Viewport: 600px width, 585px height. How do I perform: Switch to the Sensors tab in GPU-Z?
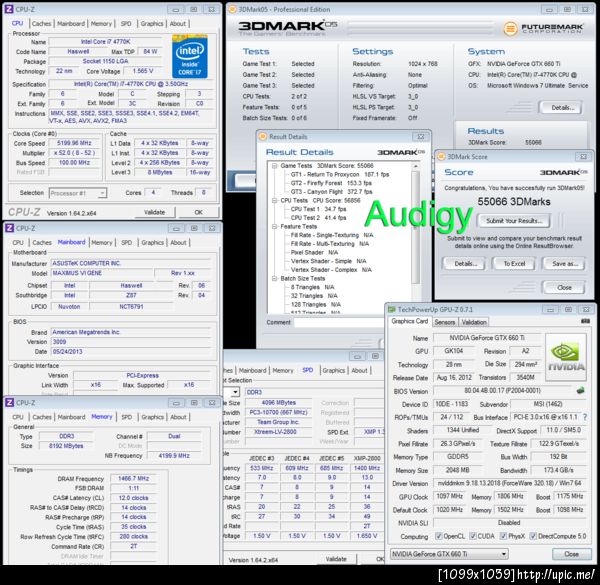tap(445, 322)
